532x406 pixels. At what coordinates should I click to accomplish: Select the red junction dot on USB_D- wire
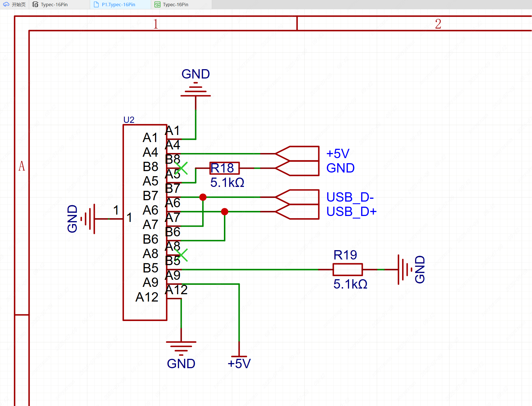click(203, 197)
